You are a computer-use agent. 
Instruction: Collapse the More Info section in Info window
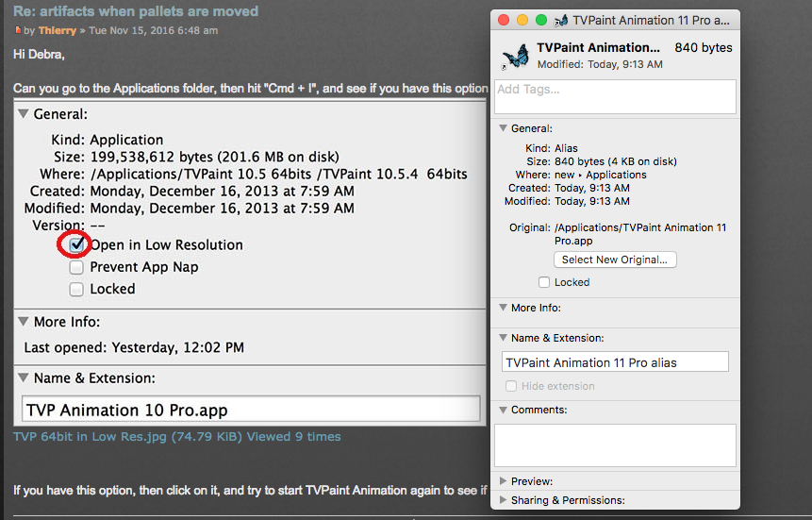pos(503,308)
